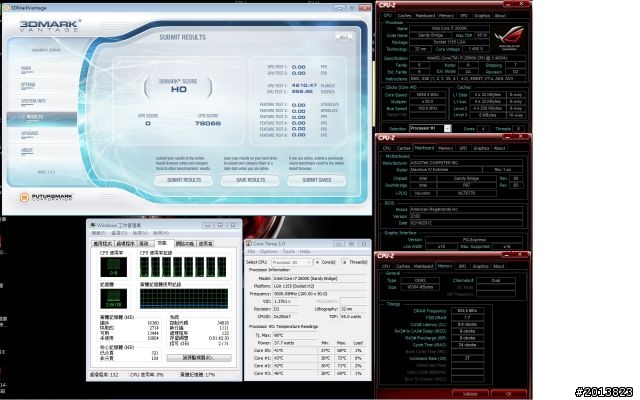Select Memory tab in middle CPU-Z window
Image resolution: width=640 pixels, height=400 pixels.
[445, 148]
